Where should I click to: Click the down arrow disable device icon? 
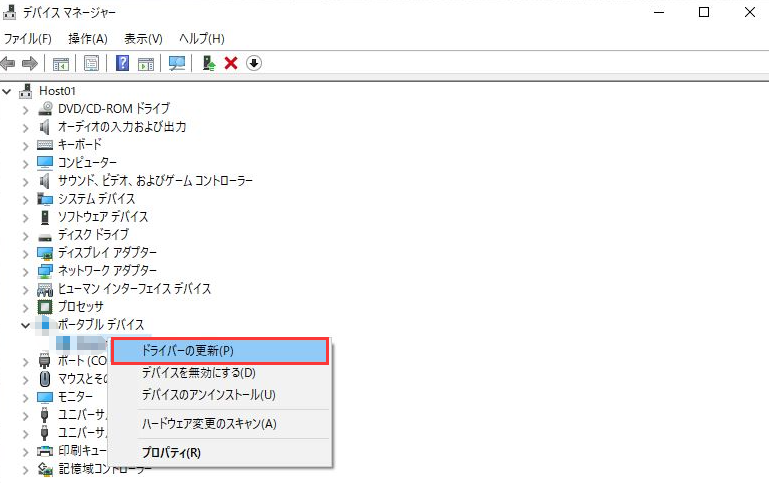coord(254,64)
